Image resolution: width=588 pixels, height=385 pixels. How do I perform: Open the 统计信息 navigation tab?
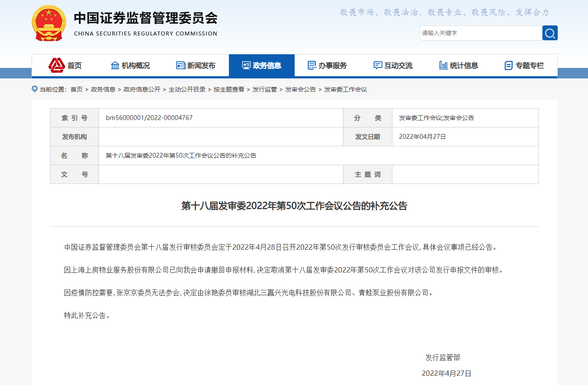coord(459,66)
